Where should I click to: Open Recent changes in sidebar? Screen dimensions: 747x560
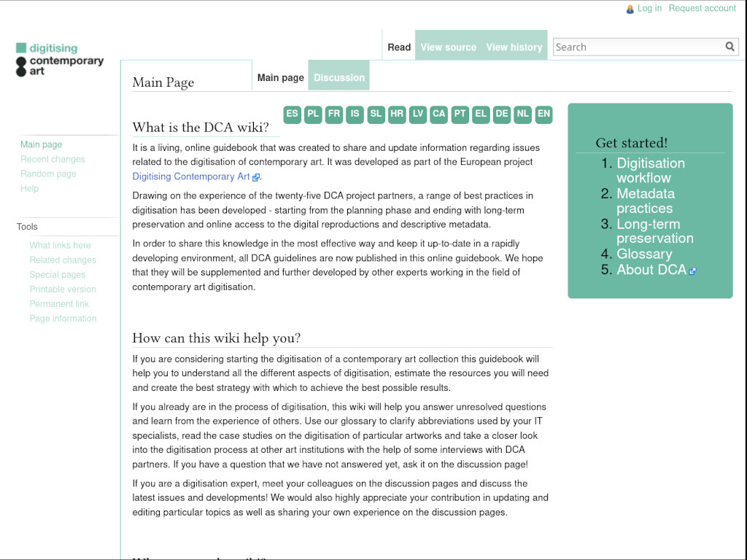[53, 159]
